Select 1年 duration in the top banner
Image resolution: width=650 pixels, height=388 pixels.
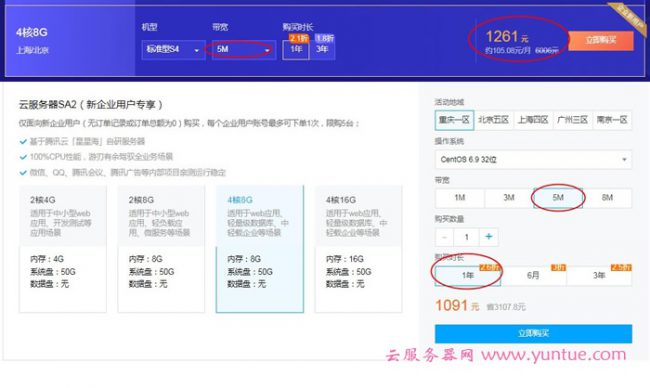[296, 50]
